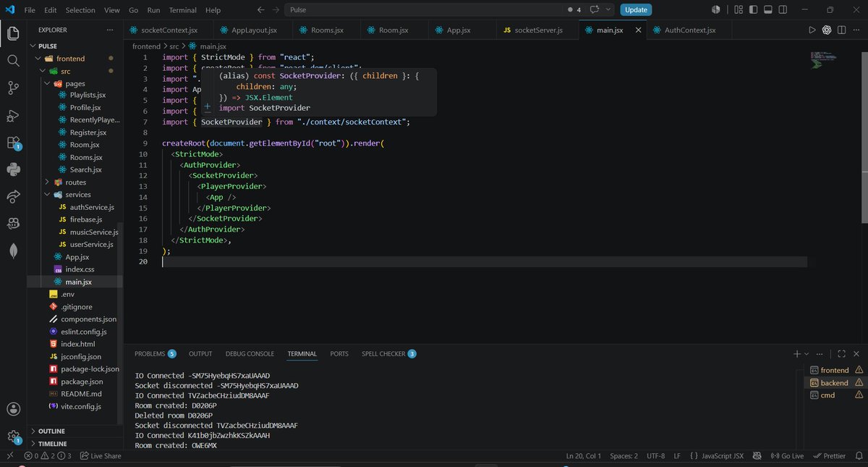This screenshot has height=467, width=868.
Task: Open the chat dropdown chevron in title bar
Action: [608, 10]
